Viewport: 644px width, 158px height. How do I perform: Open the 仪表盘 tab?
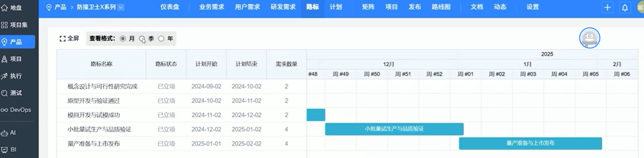pyautogui.click(x=170, y=7)
